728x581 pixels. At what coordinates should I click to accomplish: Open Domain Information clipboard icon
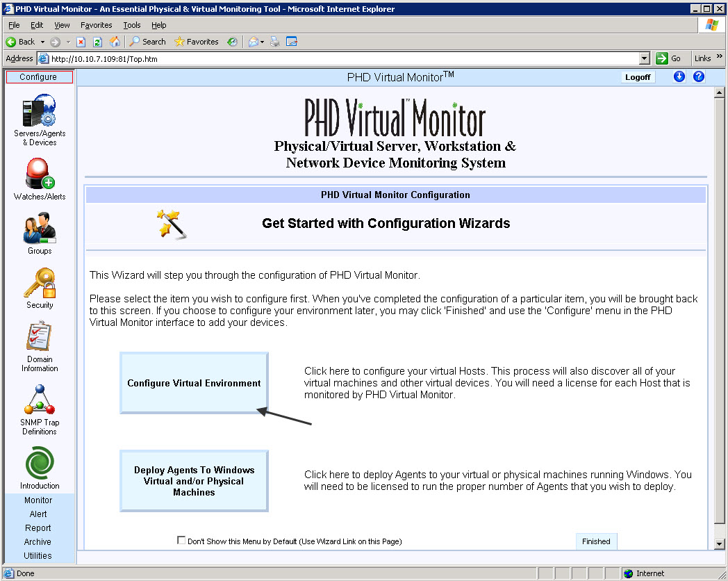tap(40, 336)
